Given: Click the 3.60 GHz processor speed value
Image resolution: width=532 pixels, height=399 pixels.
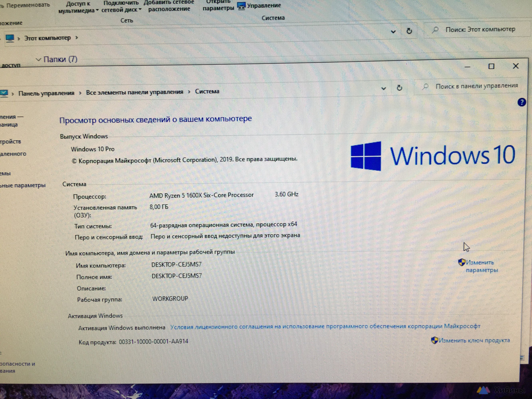Looking at the screenshot, I should [286, 194].
